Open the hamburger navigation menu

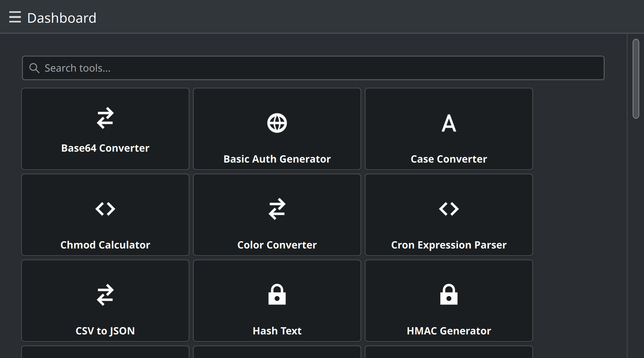pos(15,17)
